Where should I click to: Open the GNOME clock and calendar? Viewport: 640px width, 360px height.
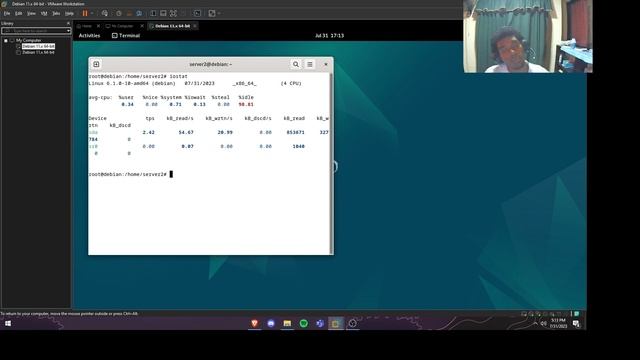(x=329, y=36)
